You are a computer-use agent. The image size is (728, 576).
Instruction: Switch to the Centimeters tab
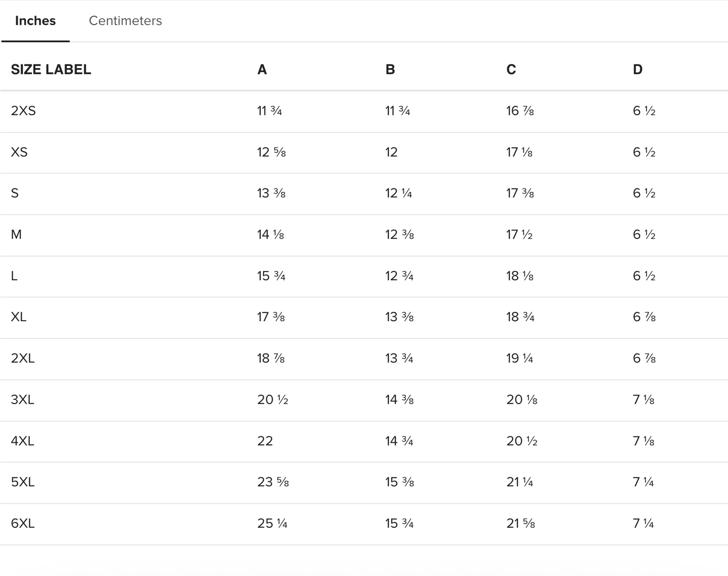coord(125,21)
